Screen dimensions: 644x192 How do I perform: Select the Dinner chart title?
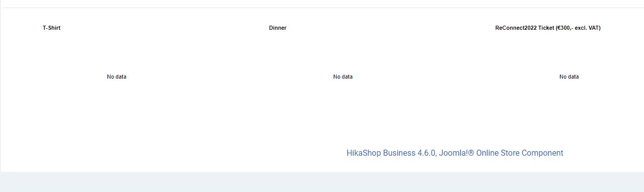pyautogui.click(x=278, y=28)
